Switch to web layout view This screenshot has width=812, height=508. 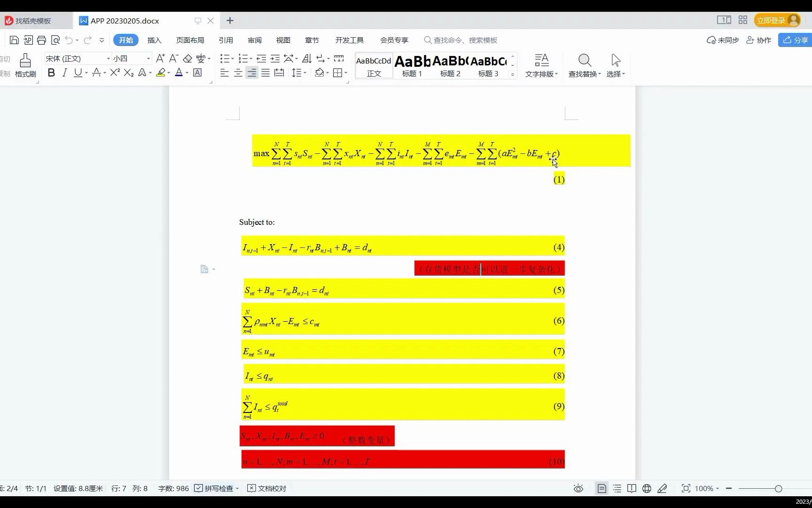647,488
